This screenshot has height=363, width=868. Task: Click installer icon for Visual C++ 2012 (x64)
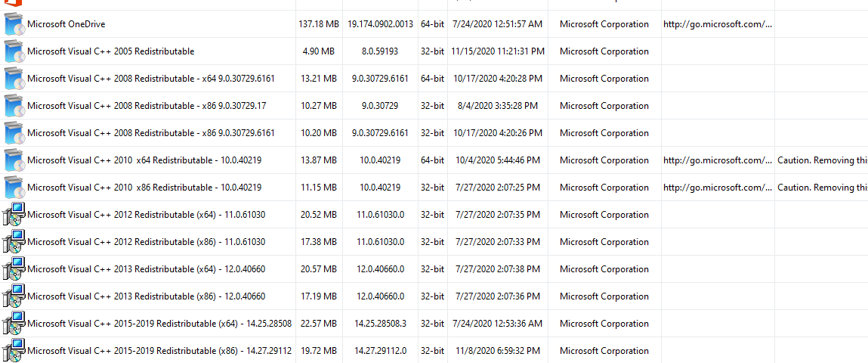14,215
